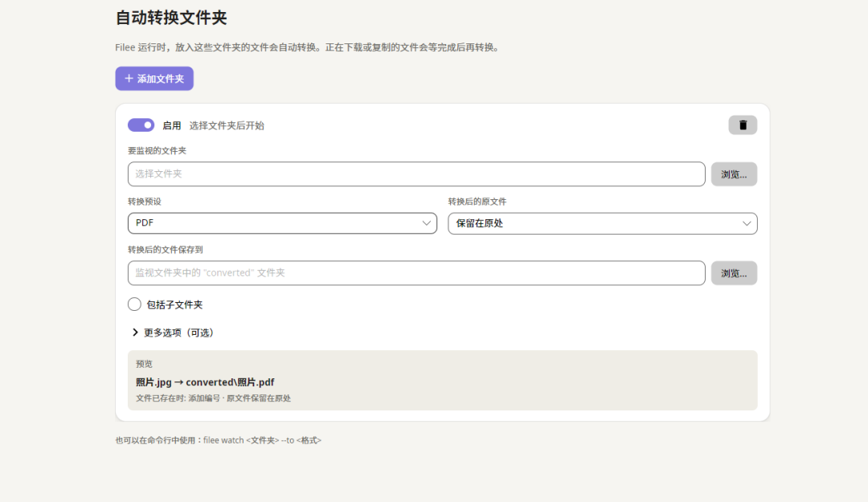Open the 转换预设 PDF dropdown
The image size is (868, 502).
pos(282,223)
